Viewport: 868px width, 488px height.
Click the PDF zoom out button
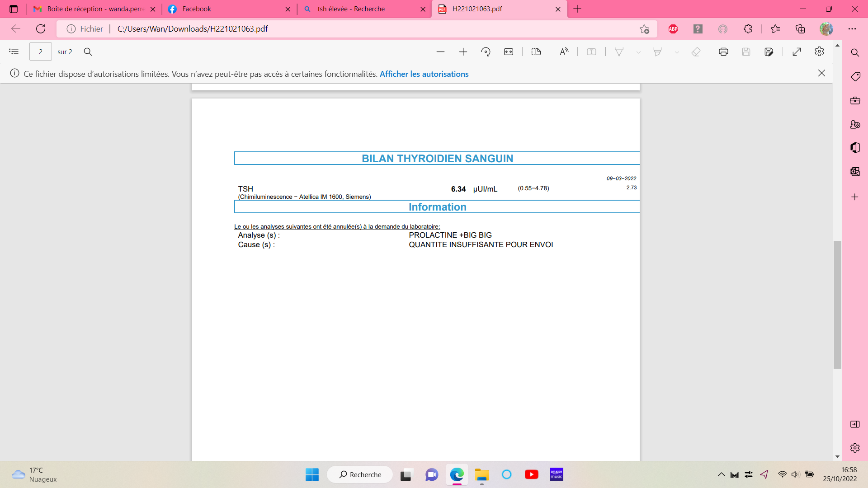[440, 52]
